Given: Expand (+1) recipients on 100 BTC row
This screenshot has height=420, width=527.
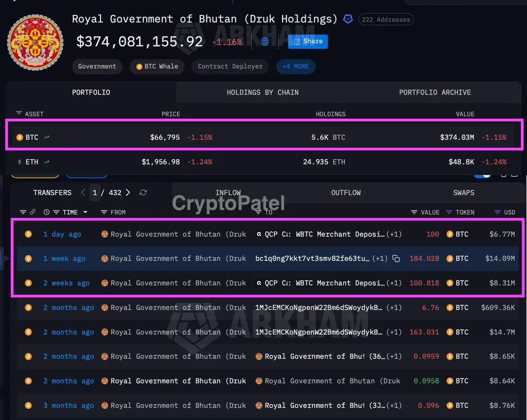Looking at the screenshot, I should (394, 234).
